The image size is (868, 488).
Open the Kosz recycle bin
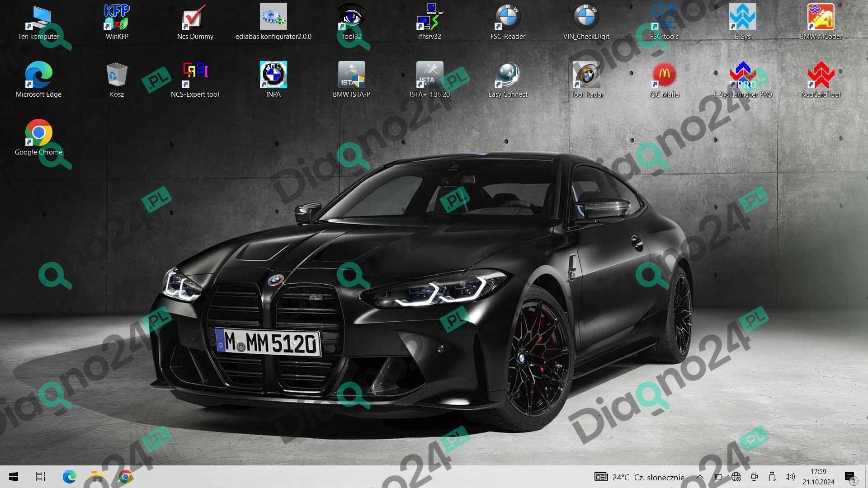click(x=117, y=80)
